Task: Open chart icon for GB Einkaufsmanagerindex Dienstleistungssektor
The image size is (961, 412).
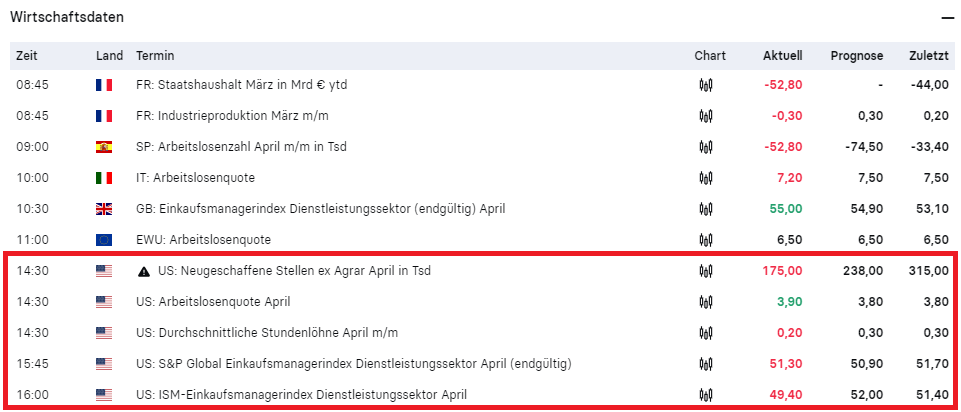Action: coord(706,208)
